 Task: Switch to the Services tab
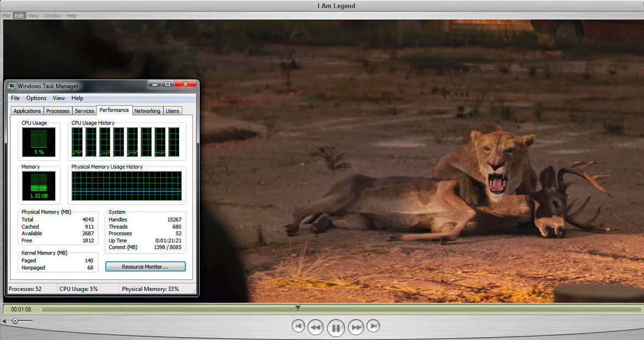pos(84,111)
